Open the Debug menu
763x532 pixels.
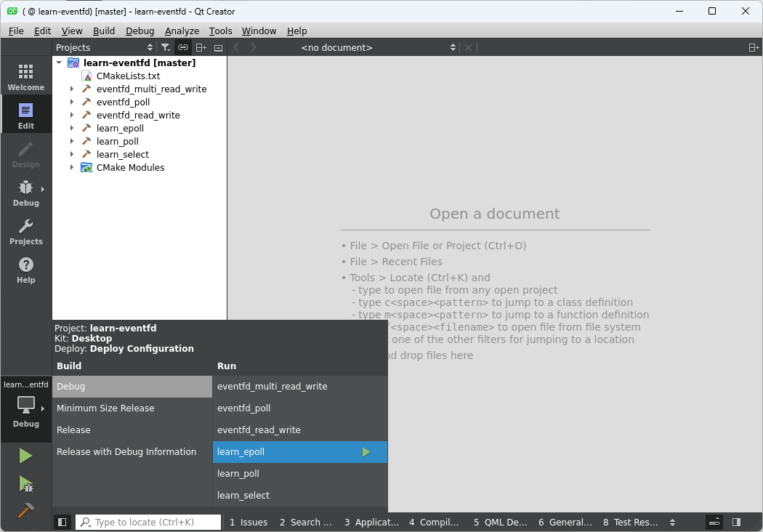(140, 31)
